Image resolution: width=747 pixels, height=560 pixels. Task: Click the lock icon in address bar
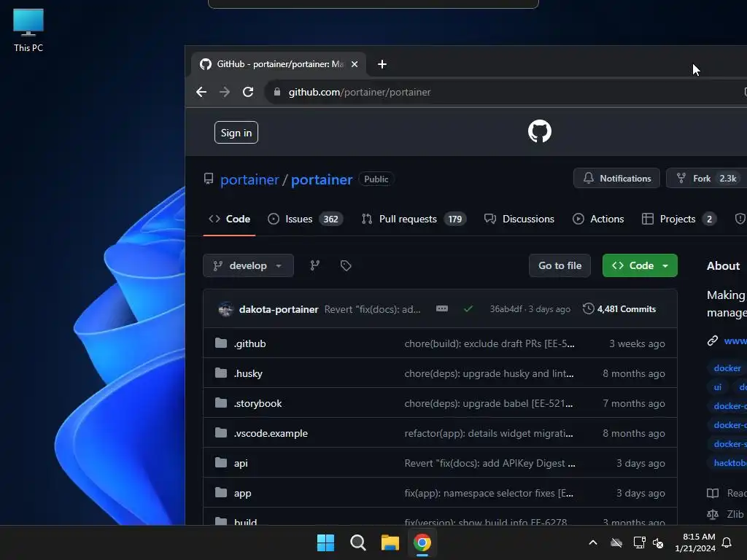276,92
